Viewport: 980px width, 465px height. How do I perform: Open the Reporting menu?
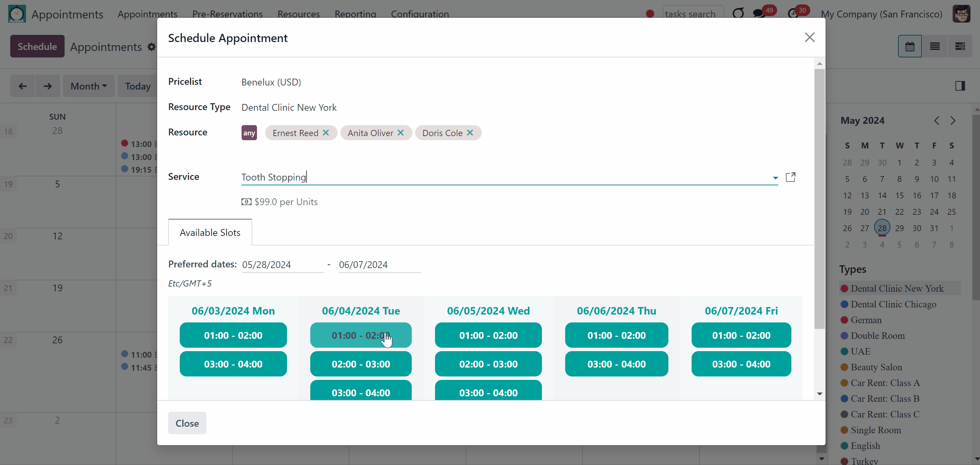click(355, 14)
